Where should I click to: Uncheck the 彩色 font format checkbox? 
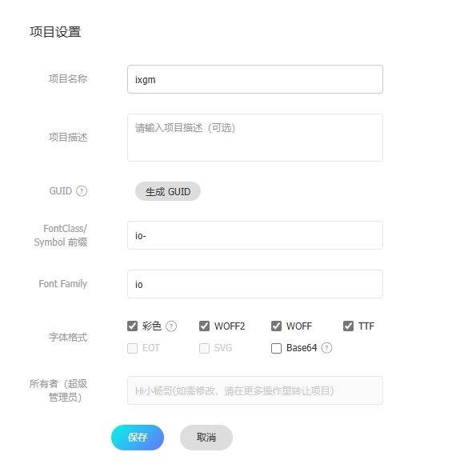click(132, 326)
